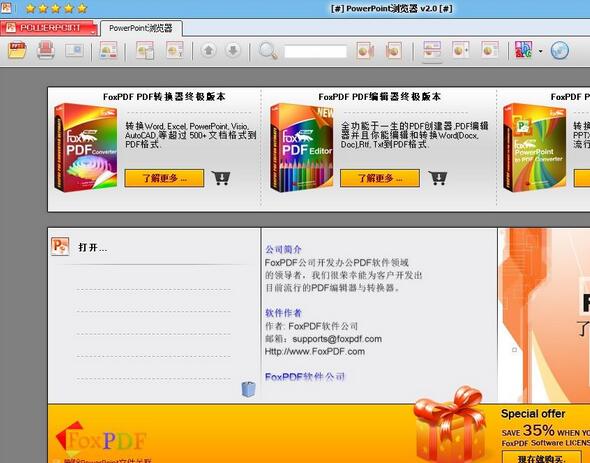This screenshot has width=590, height=463.
Task: Open the Http://www.FoxPDF.com link
Action: click(x=315, y=352)
